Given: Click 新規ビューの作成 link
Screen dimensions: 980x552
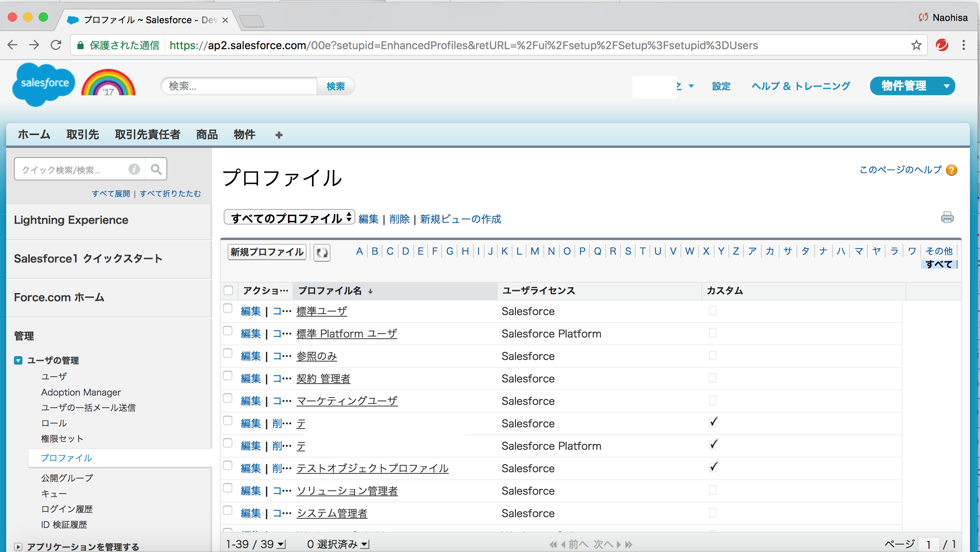Looking at the screenshot, I should pyautogui.click(x=461, y=219).
